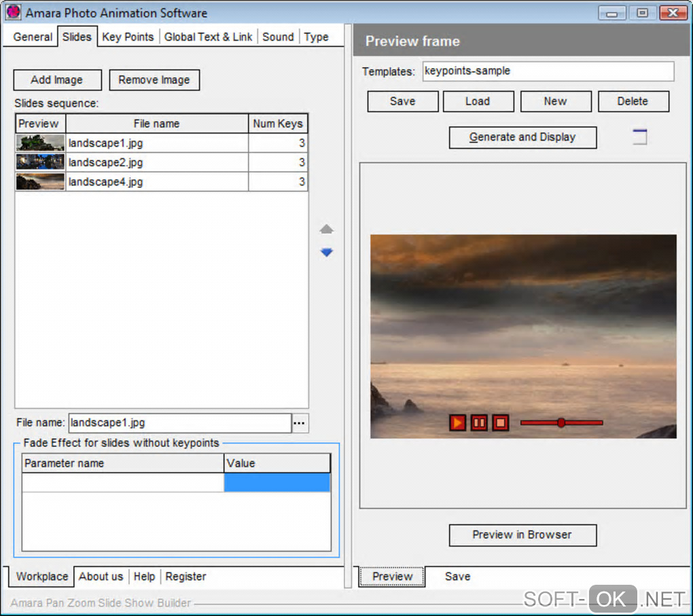Move selected slide up with gray arrow
This screenshot has width=693, height=616.
point(327,229)
